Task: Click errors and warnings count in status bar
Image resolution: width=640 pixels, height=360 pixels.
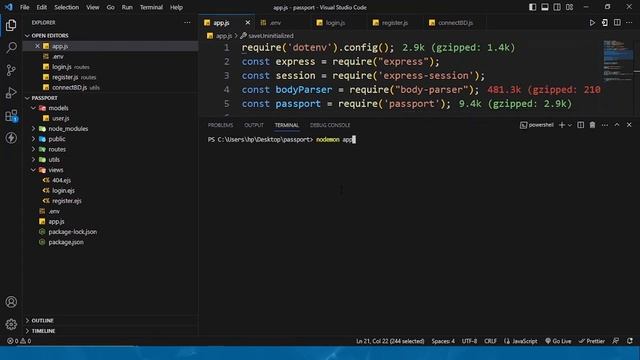Action: 19,341
